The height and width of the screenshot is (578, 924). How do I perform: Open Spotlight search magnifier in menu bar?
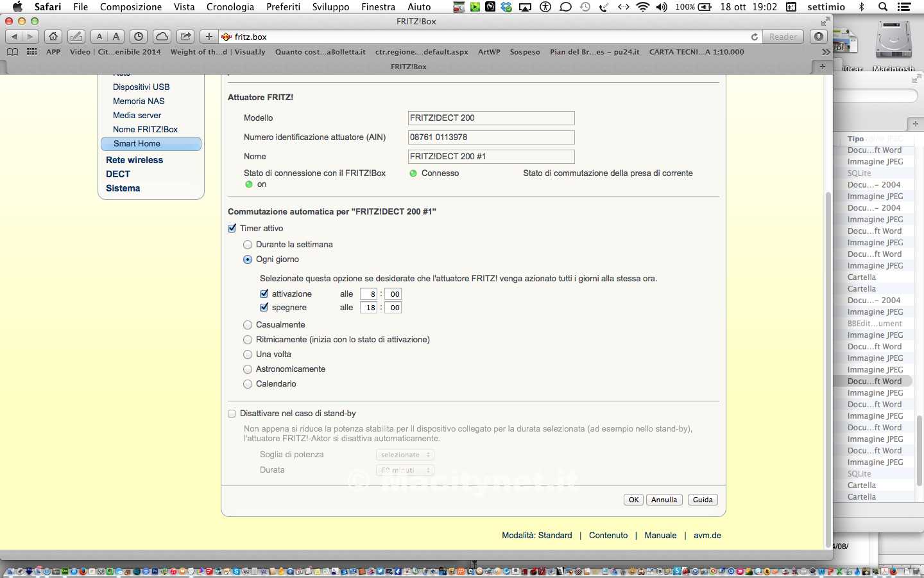[883, 7]
